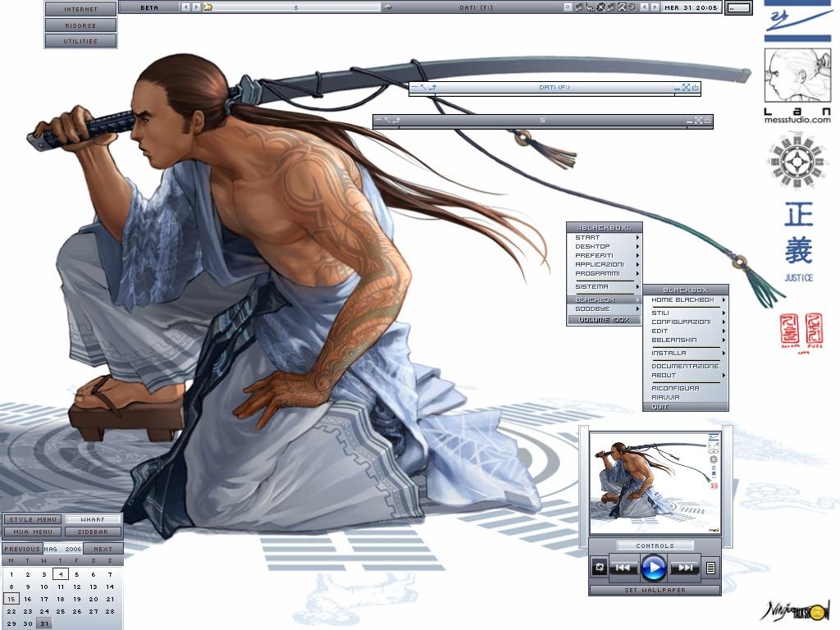Choose Quit in Blackbox submenu
The height and width of the screenshot is (630, 840).
point(685,407)
